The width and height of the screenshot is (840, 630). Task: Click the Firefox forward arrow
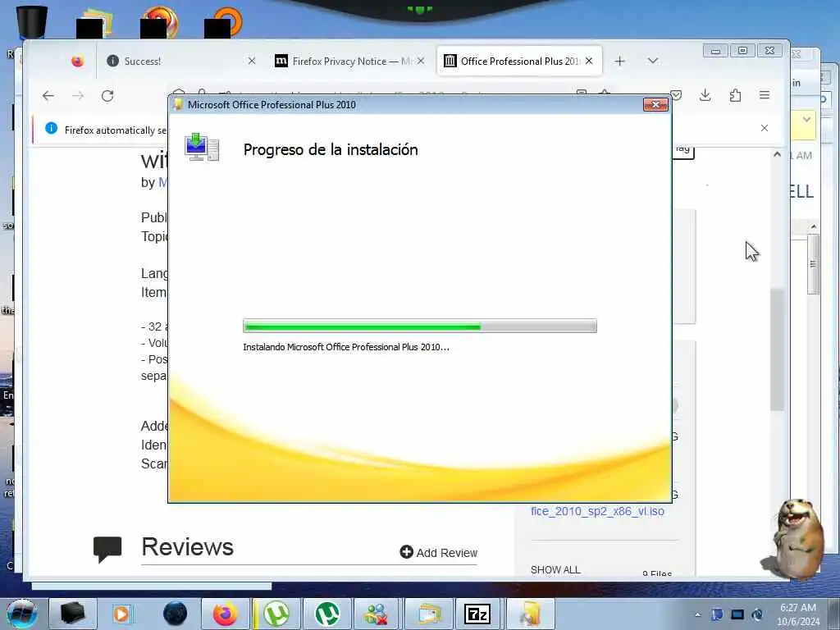point(78,96)
